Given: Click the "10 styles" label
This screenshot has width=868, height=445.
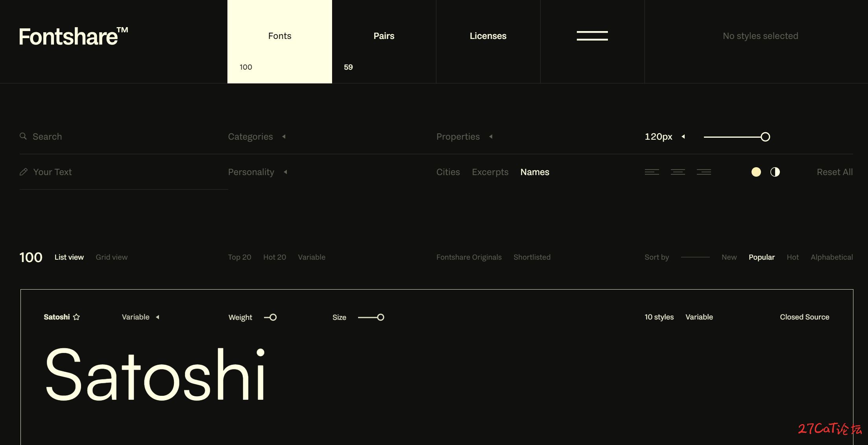Looking at the screenshot, I should pos(659,317).
